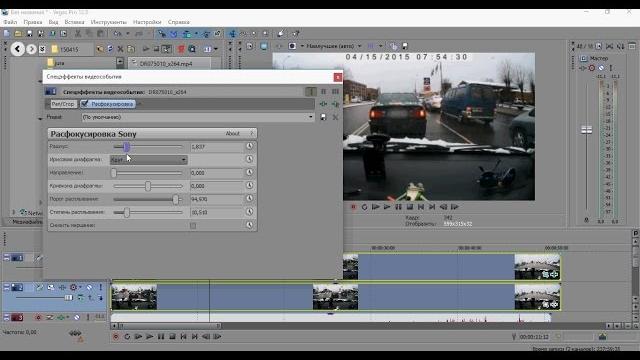This screenshot has height=360, width=640.
Task: Solo video track 2
Action: pyautogui.click(x=100, y=287)
